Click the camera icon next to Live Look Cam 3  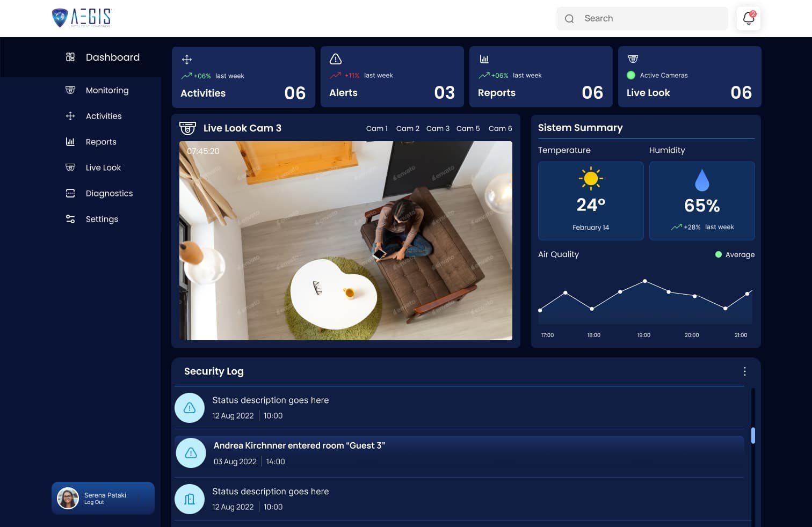(x=187, y=128)
